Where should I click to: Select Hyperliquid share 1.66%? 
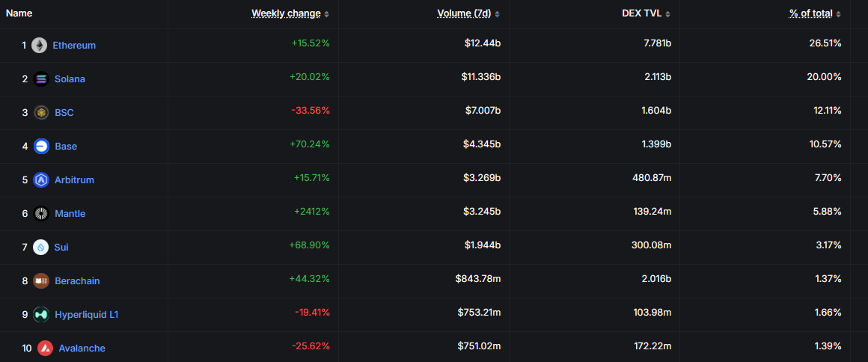tap(828, 313)
